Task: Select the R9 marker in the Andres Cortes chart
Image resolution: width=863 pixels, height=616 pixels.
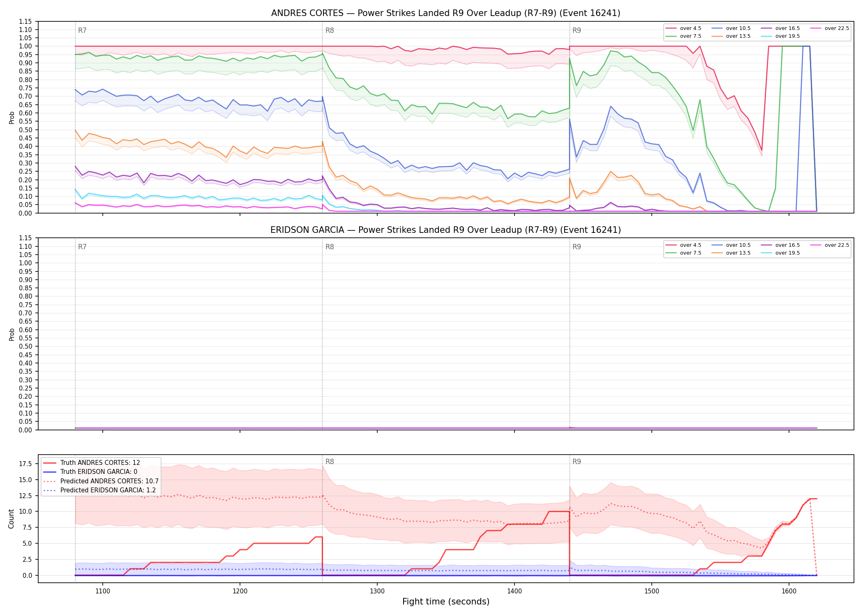Action: (x=577, y=30)
